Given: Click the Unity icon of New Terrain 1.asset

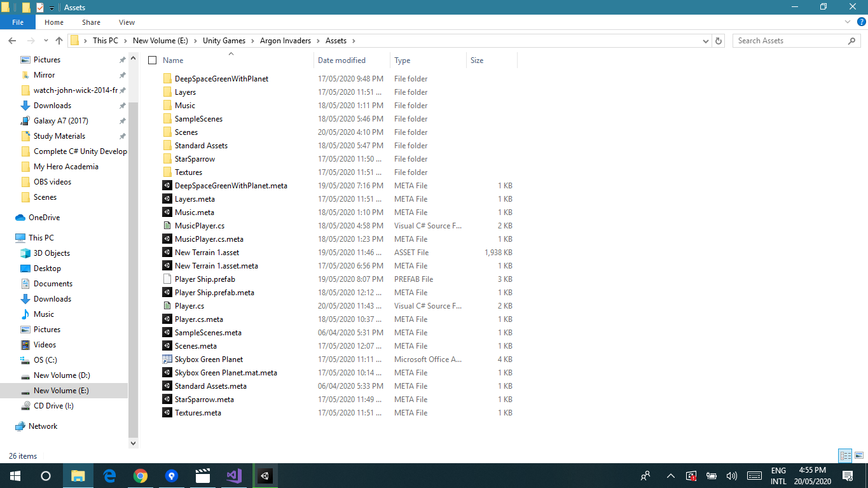Looking at the screenshot, I should click(167, 253).
